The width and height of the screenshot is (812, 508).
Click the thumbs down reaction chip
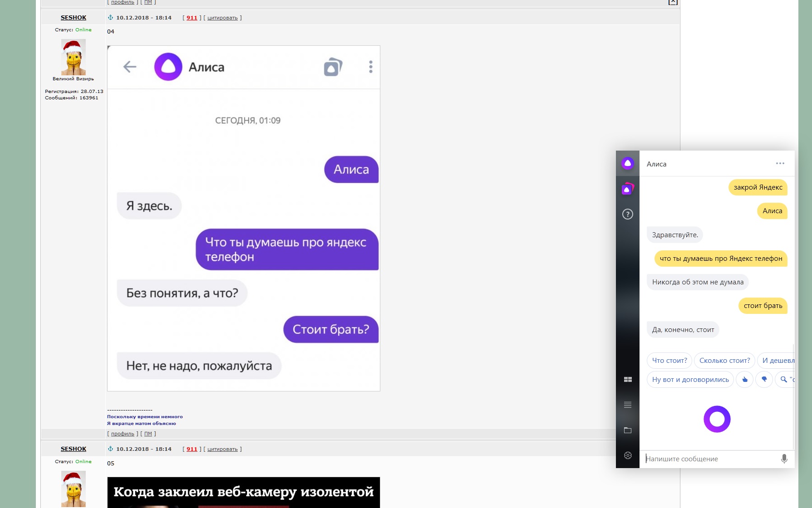[x=764, y=379]
